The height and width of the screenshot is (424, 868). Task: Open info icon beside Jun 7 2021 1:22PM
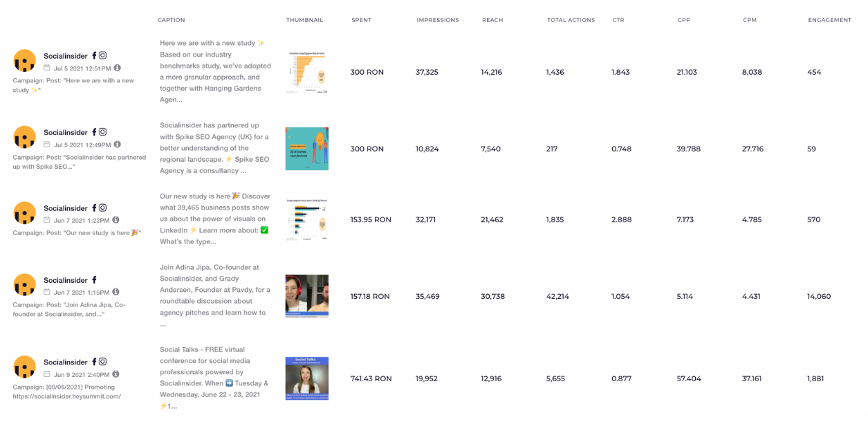(116, 220)
